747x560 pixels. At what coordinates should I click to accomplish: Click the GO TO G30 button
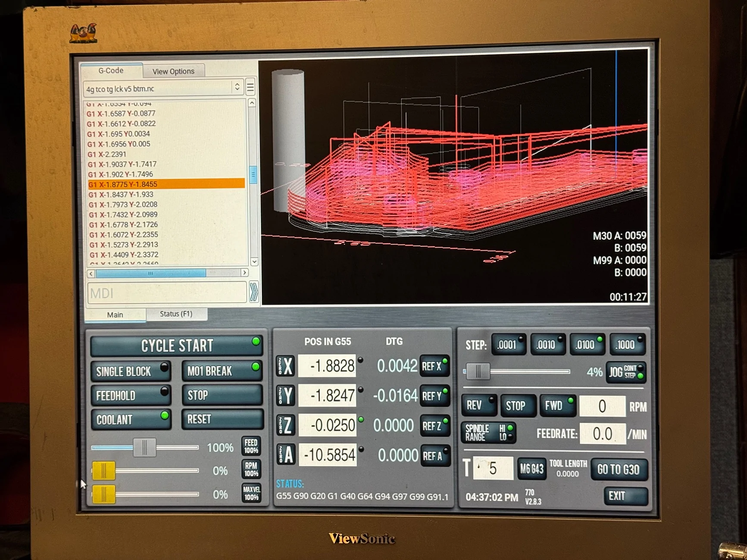pyautogui.click(x=618, y=469)
